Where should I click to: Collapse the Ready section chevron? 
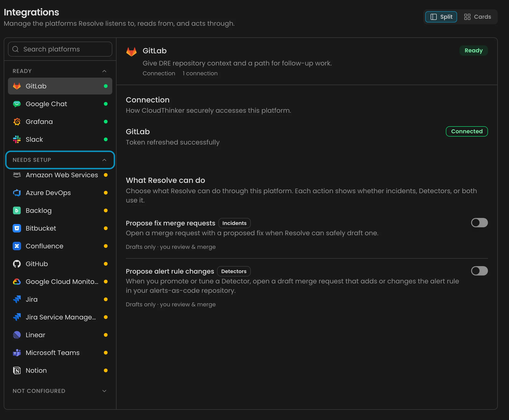pyautogui.click(x=104, y=71)
